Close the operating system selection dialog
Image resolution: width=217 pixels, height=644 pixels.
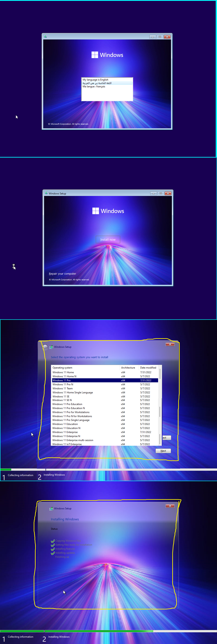170,344
